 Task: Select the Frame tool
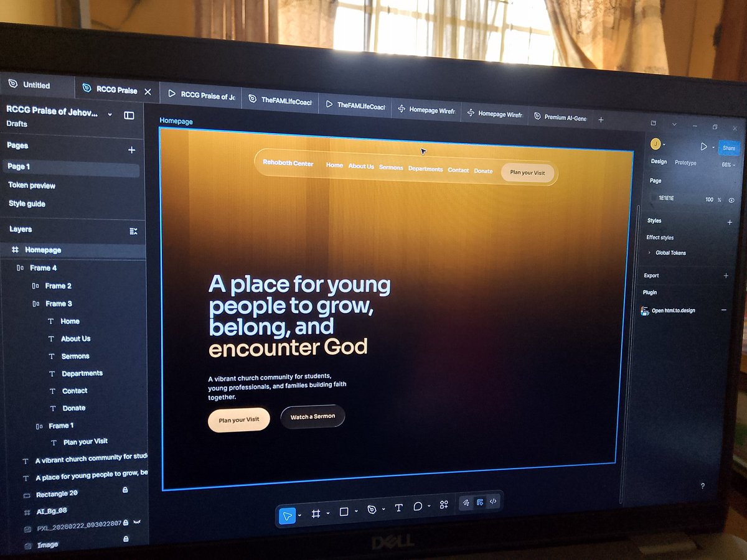(316, 514)
